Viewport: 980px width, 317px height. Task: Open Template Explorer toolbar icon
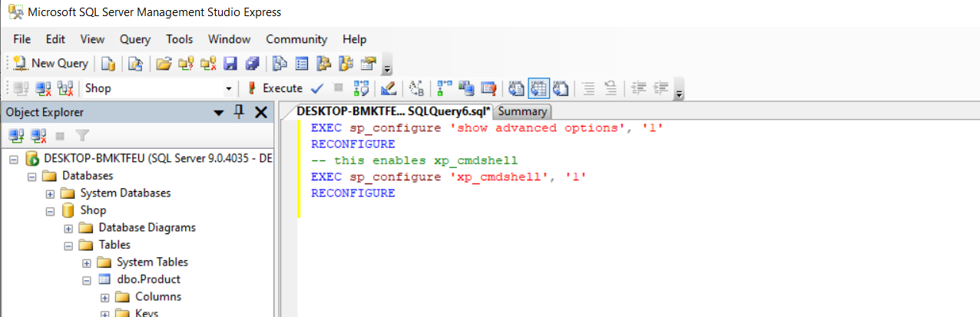(x=346, y=64)
